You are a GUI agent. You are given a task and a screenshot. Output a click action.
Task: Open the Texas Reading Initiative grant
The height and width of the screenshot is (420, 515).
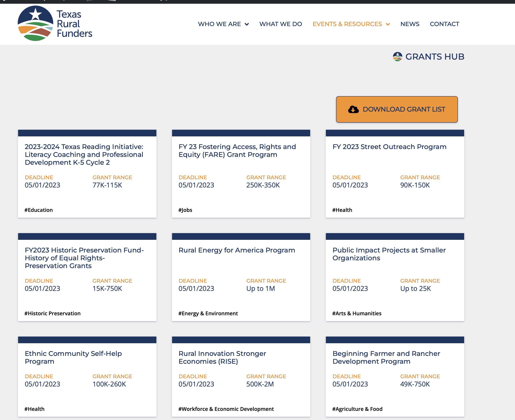tap(84, 154)
